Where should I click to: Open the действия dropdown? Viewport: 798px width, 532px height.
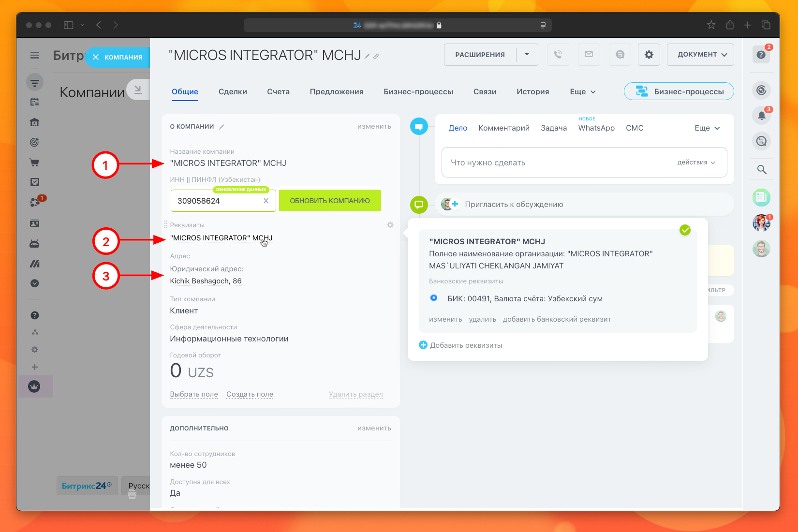click(x=696, y=163)
